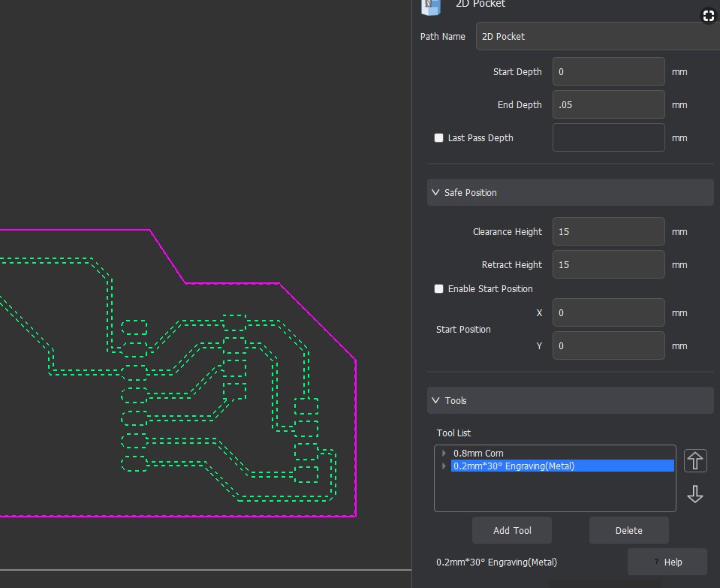Select 0.2mm*30° Engraving(Metal) in Tool List
Screen dimensions: 720x588
tap(562, 466)
